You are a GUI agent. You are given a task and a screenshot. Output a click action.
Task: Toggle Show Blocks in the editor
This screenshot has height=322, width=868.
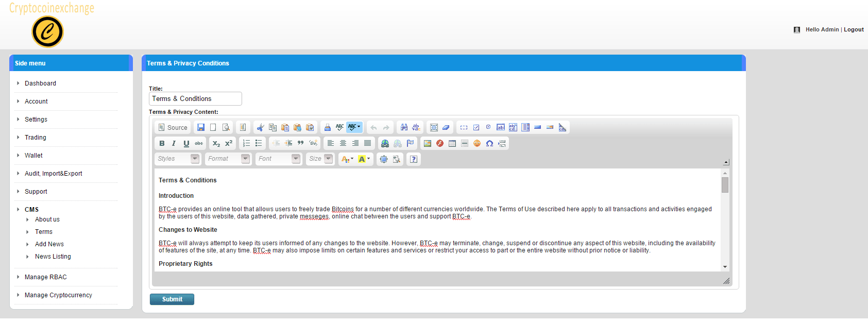tap(396, 159)
